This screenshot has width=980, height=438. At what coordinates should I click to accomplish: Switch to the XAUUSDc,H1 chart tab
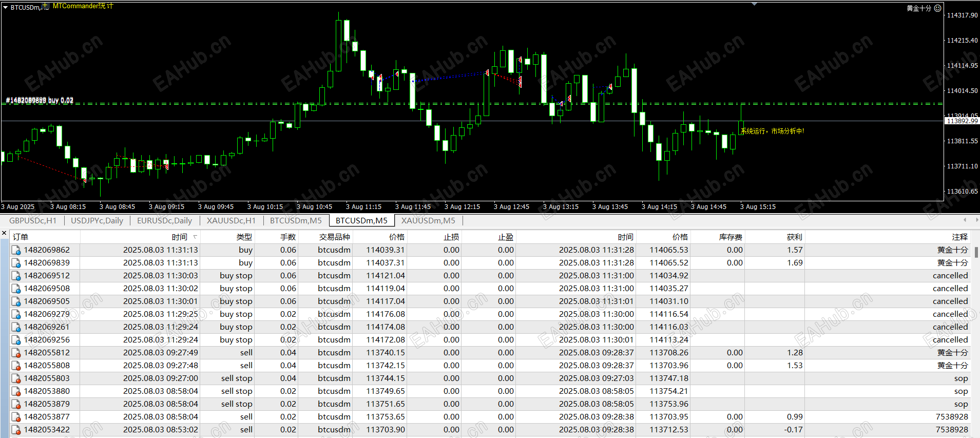pyautogui.click(x=231, y=221)
